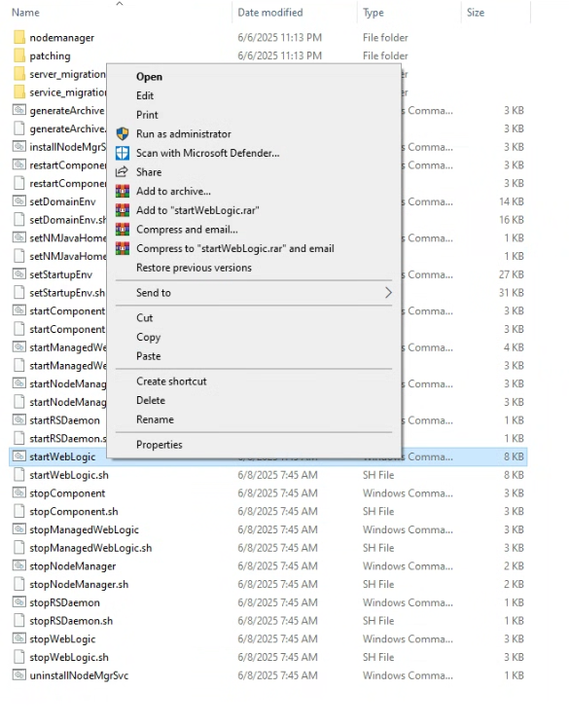Viewport: 569px width, 728px height.
Task: Click the stopComponent.sh file icon
Action: pyautogui.click(x=19, y=511)
